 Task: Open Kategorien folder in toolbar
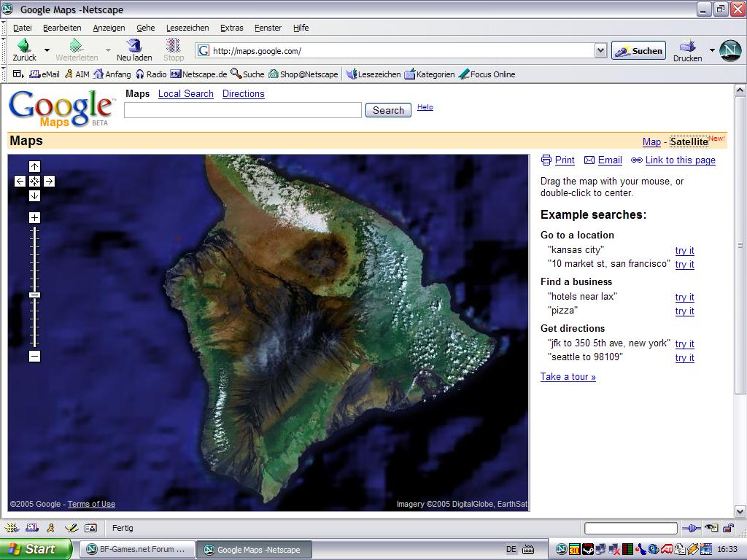pyautogui.click(x=429, y=74)
